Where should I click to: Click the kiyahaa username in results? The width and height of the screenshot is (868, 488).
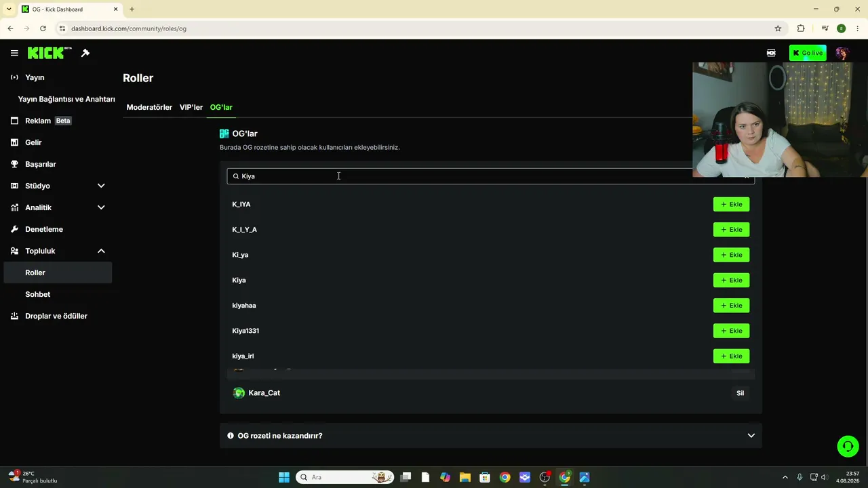(244, 306)
